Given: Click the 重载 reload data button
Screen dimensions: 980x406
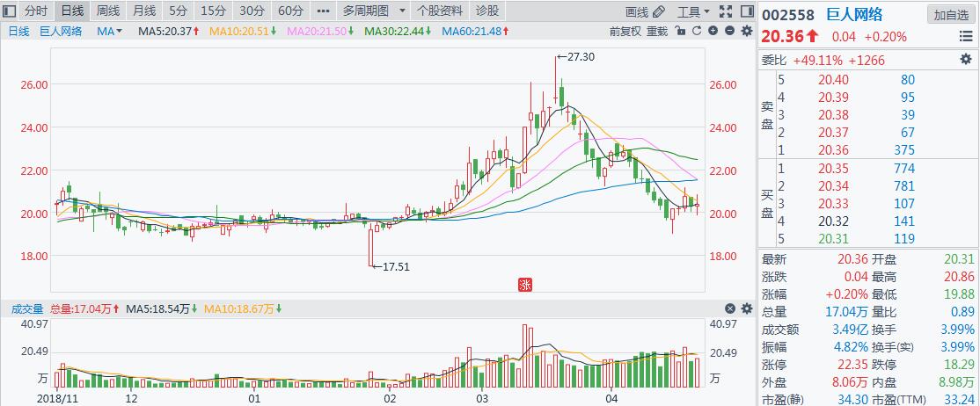Looking at the screenshot, I should coord(657,32).
